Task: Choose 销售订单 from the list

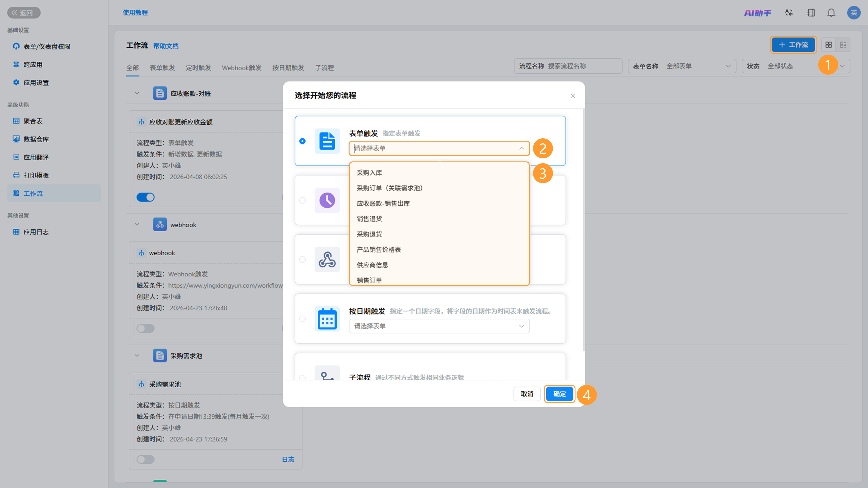Action: pos(439,280)
